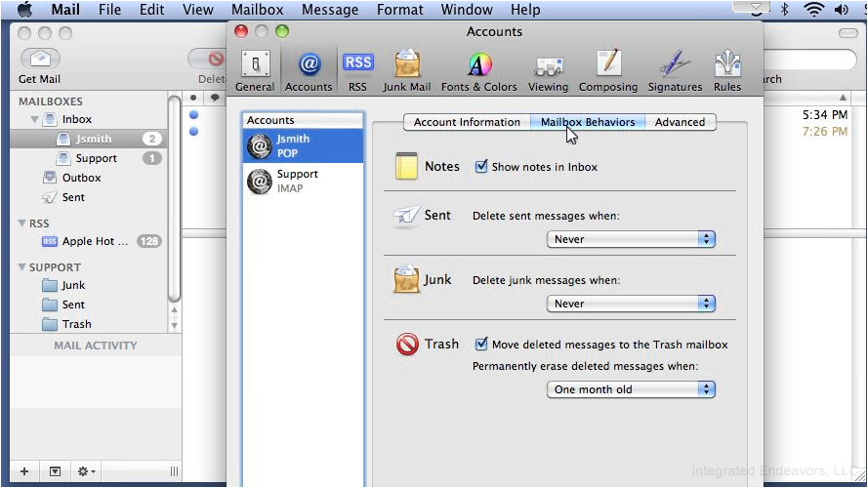Open the Edit menu
The image size is (868, 488).
pos(151,10)
